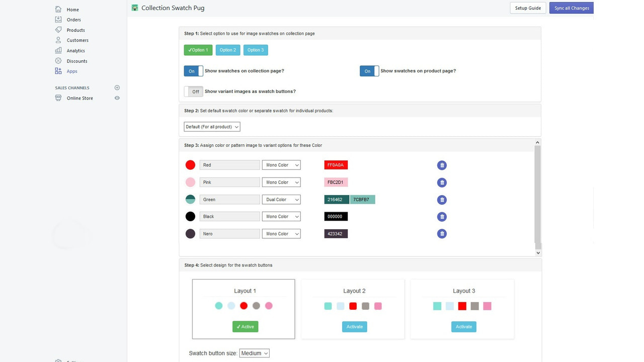This screenshot has height=362, width=644.
Task: Click Sync all Changes
Action: 571,8
